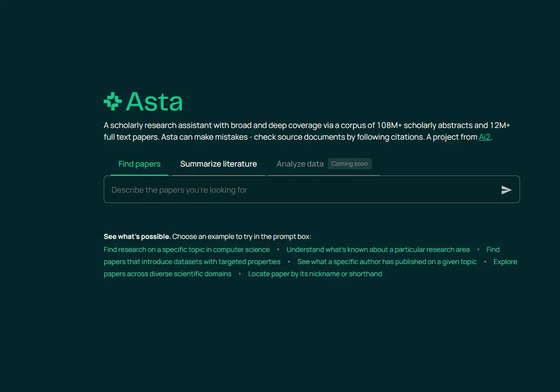This screenshot has width=560, height=392.
Task: Open the Ai2 project link
Action: tap(485, 137)
